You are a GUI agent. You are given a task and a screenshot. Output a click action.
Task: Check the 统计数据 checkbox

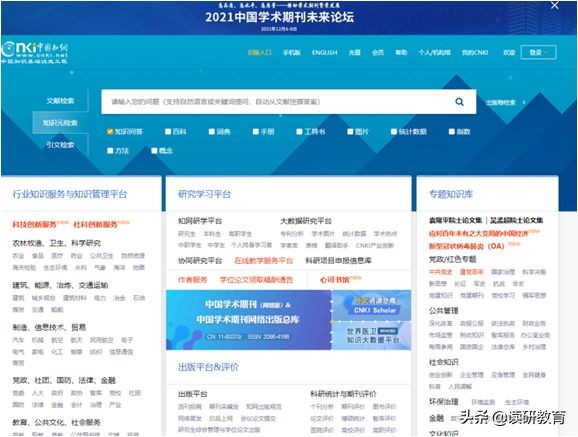click(394, 132)
